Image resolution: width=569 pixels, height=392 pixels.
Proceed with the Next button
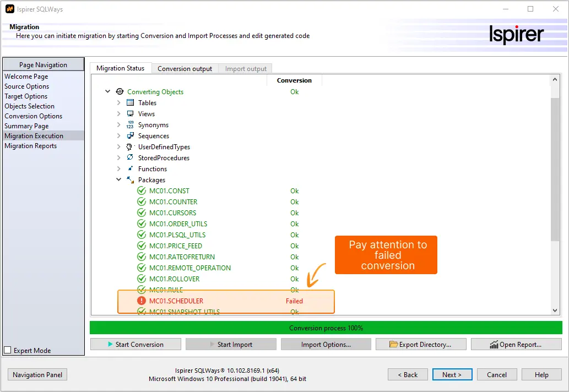452,374
